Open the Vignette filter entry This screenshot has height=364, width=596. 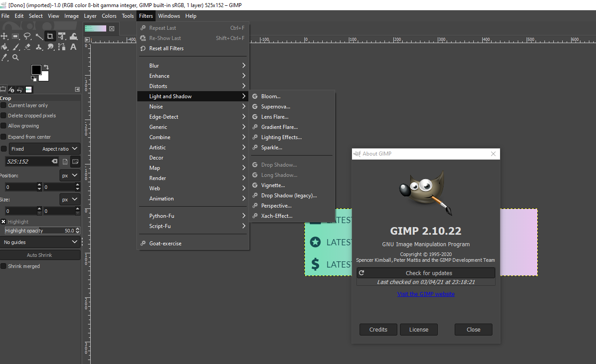coord(273,185)
